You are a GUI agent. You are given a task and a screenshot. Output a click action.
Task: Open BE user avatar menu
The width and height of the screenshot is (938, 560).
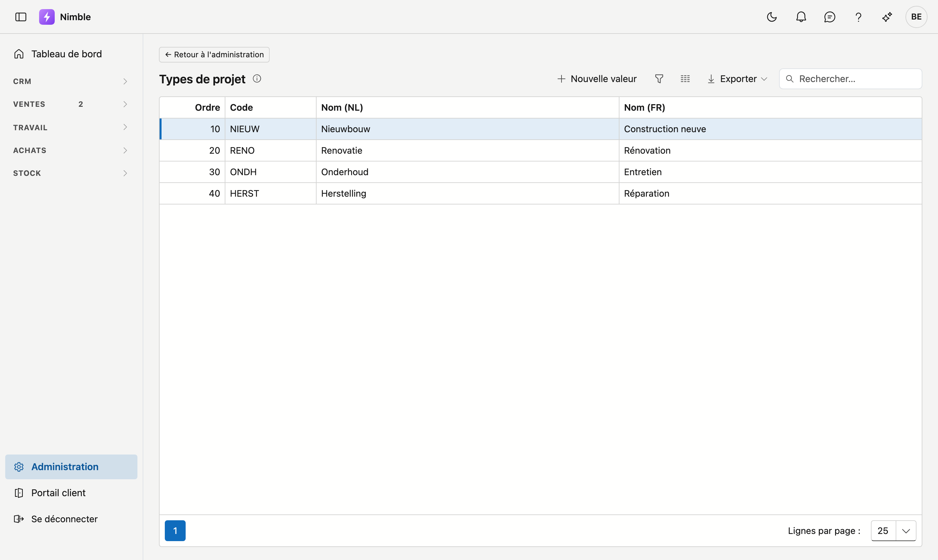pyautogui.click(x=916, y=17)
